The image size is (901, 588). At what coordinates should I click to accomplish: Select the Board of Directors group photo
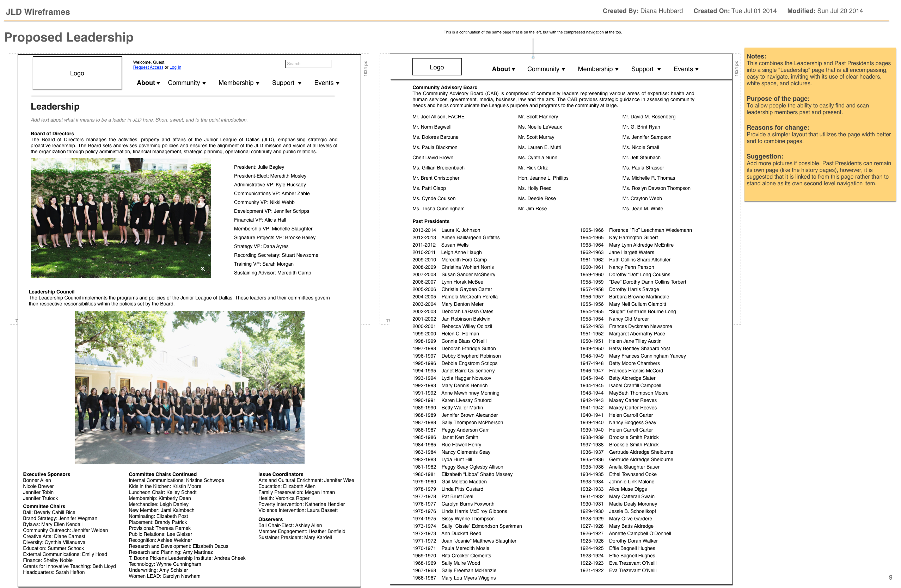121,218
